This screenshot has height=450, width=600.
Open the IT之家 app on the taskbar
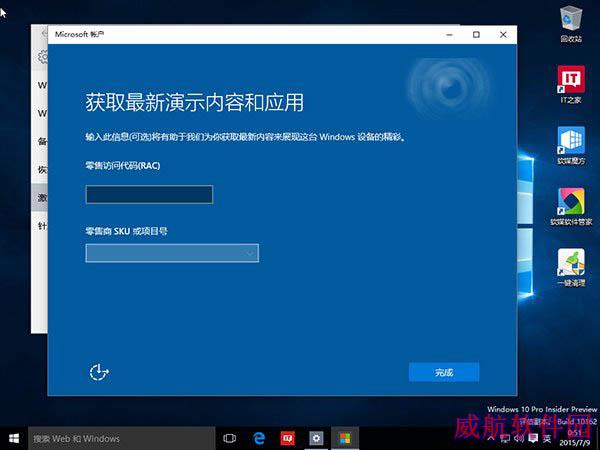(287, 439)
